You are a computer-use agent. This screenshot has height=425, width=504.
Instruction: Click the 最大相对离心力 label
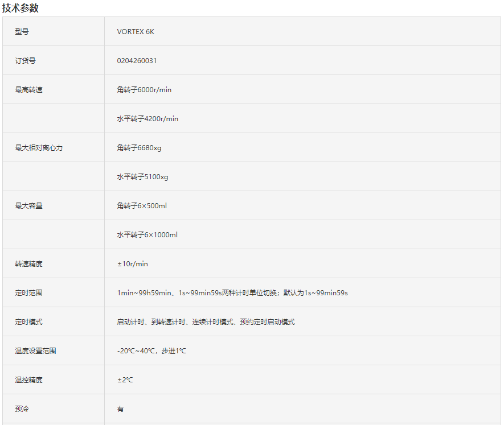point(39,148)
